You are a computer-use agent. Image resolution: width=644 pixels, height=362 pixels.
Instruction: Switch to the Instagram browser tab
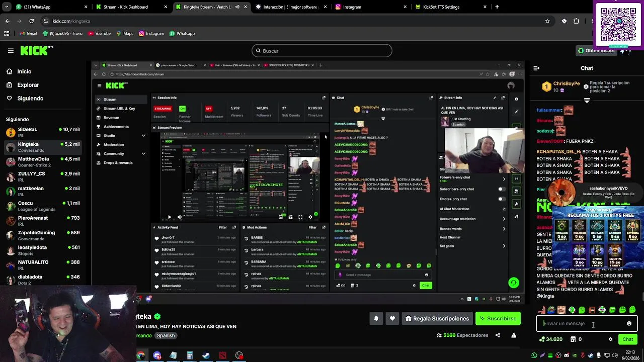coord(371,7)
